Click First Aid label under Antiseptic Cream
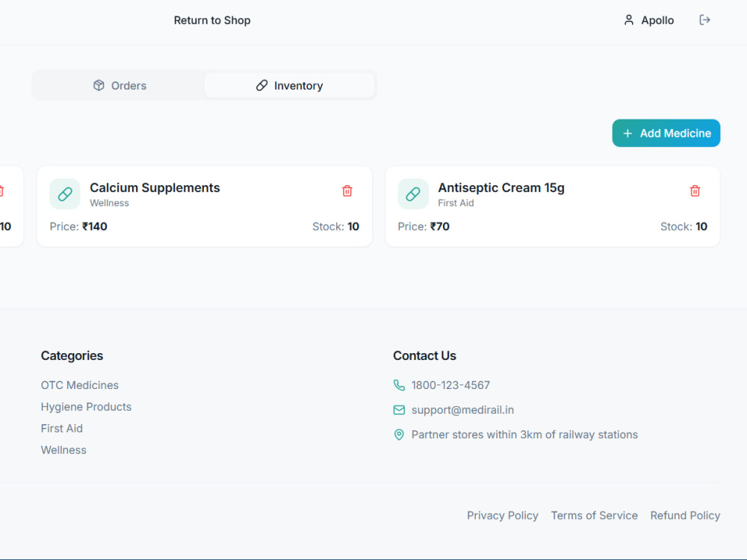 (x=456, y=203)
